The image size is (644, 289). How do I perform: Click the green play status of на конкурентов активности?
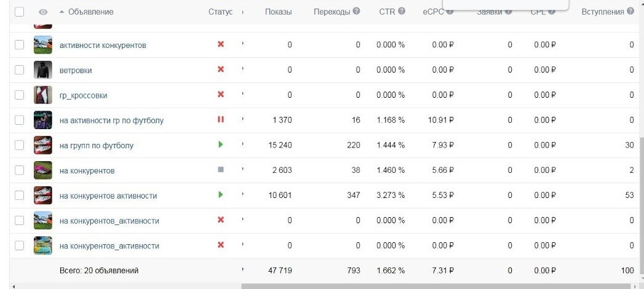point(221,194)
